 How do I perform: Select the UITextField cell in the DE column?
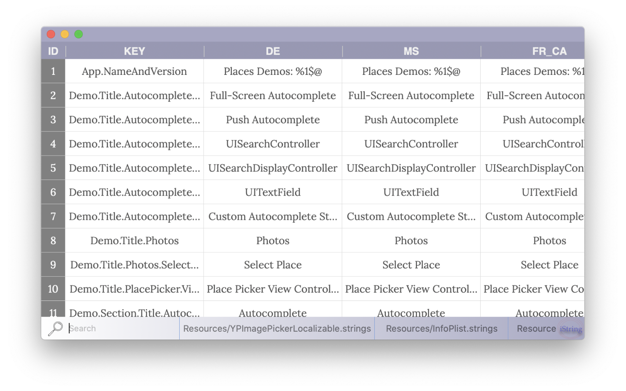(x=273, y=192)
